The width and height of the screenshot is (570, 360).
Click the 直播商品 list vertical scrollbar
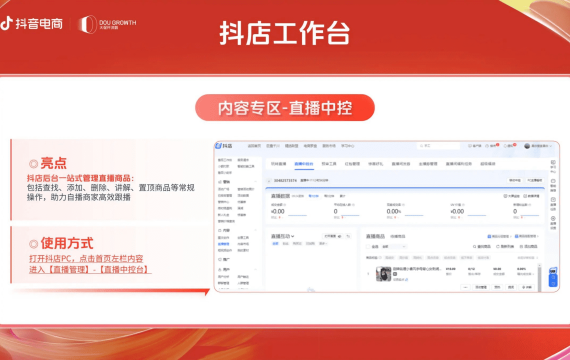click(x=539, y=277)
